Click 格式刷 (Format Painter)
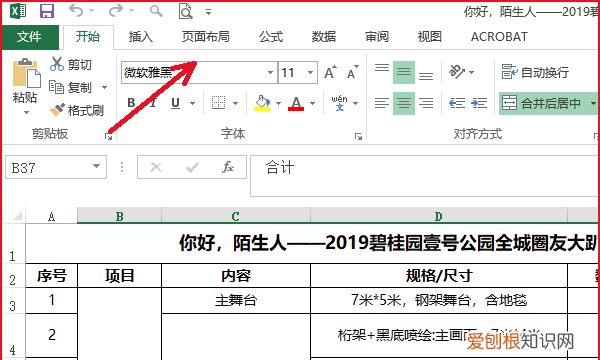The width and height of the screenshot is (600, 360). (77, 111)
